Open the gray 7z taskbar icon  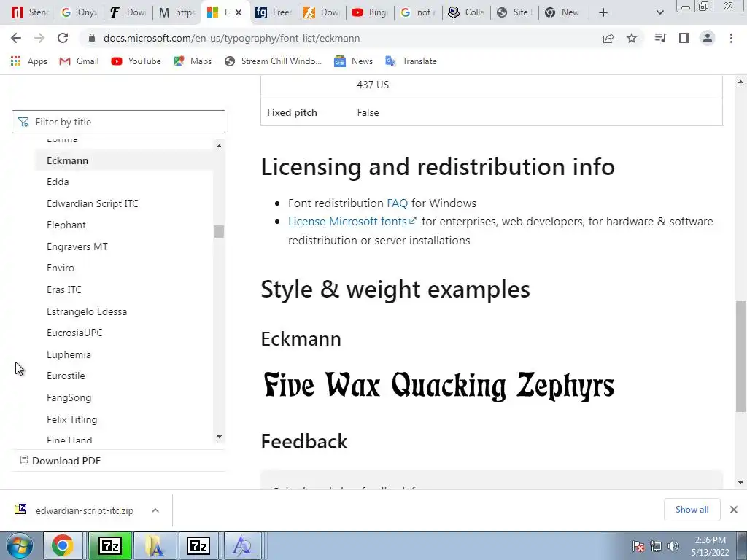198,545
